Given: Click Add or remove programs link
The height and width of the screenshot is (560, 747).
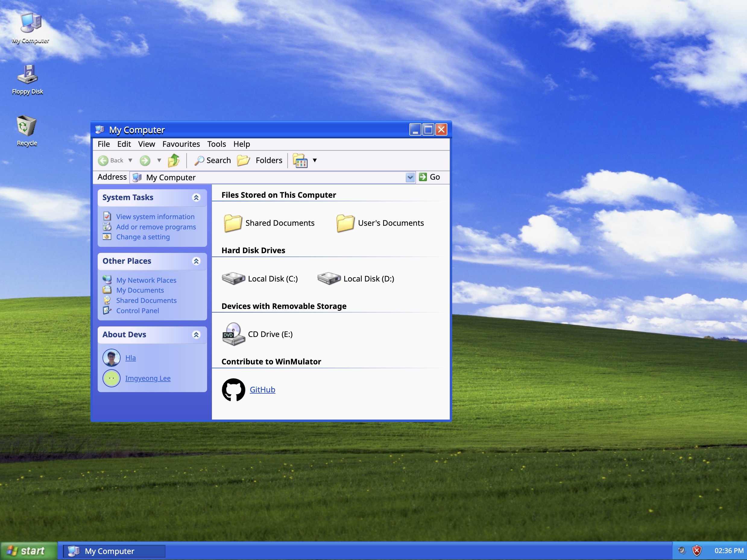Looking at the screenshot, I should [156, 227].
